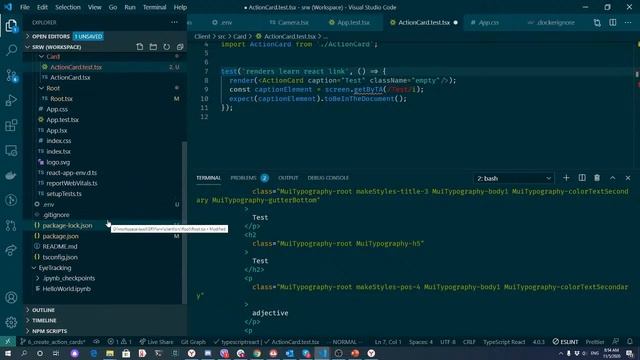Open notifications bell in status bar
The width and height of the screenshot is (640, 360).
630,342
